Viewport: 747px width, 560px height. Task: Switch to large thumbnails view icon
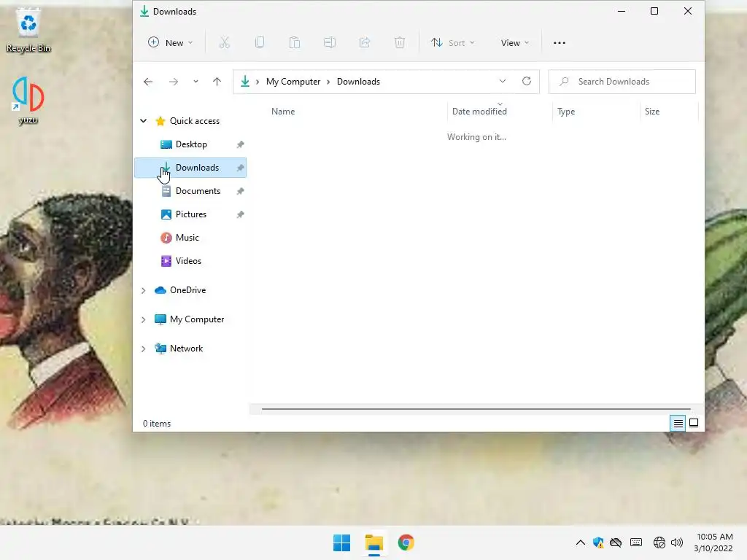click(x=694, y=423)
